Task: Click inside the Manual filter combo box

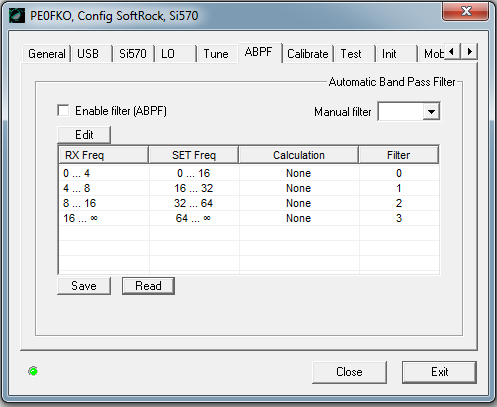Action: (409, 112)
